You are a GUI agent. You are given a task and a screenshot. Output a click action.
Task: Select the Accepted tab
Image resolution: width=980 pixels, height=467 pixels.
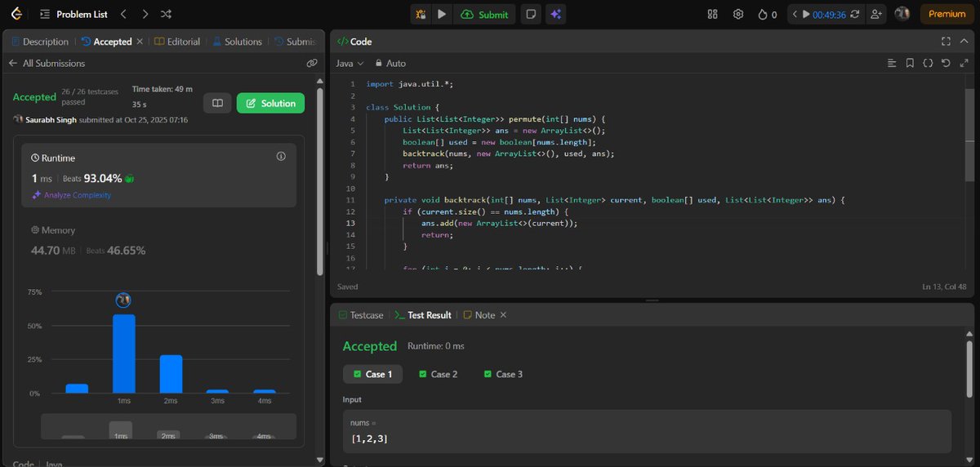106,42
